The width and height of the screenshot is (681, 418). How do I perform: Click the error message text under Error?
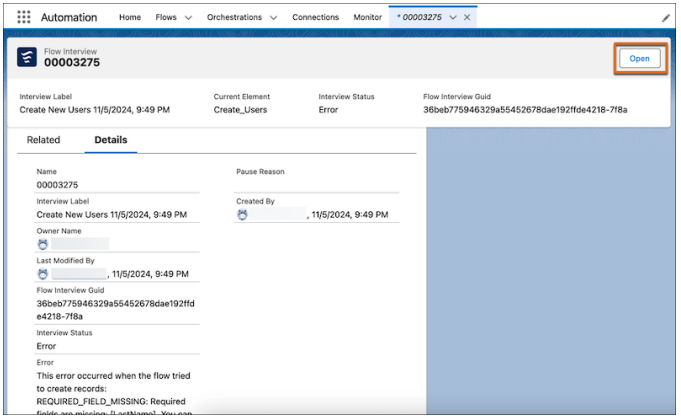coord(113,387)
